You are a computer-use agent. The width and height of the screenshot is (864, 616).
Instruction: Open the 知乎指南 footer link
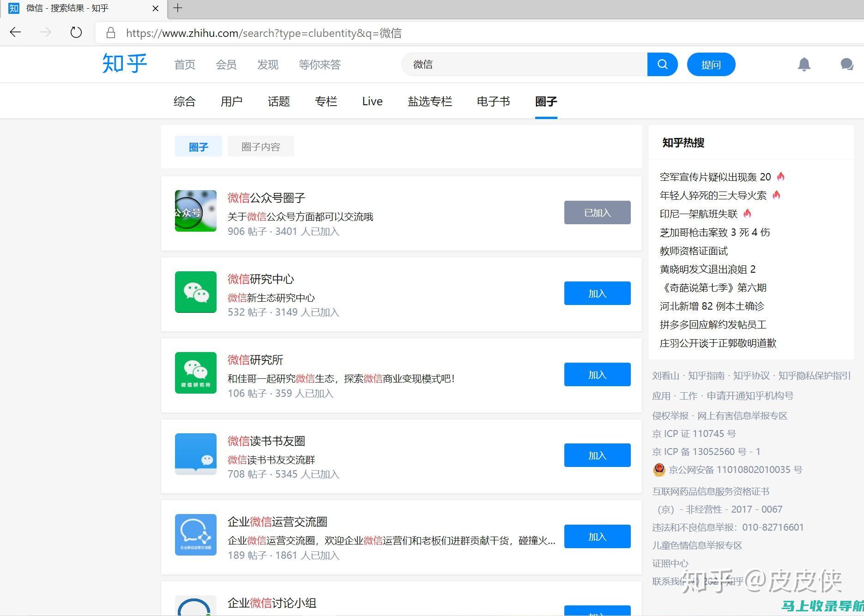[707, 376]
